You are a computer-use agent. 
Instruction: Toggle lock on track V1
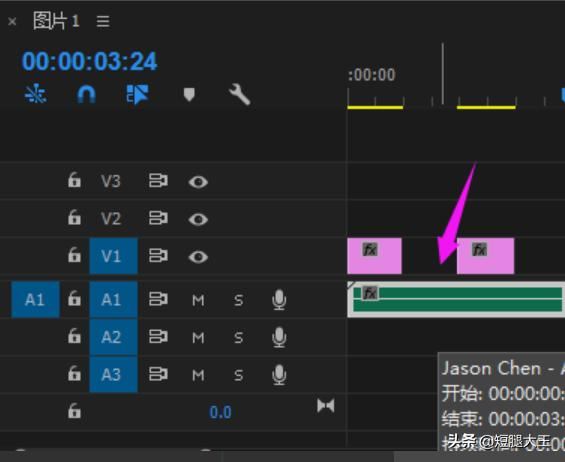click(74, 255)
